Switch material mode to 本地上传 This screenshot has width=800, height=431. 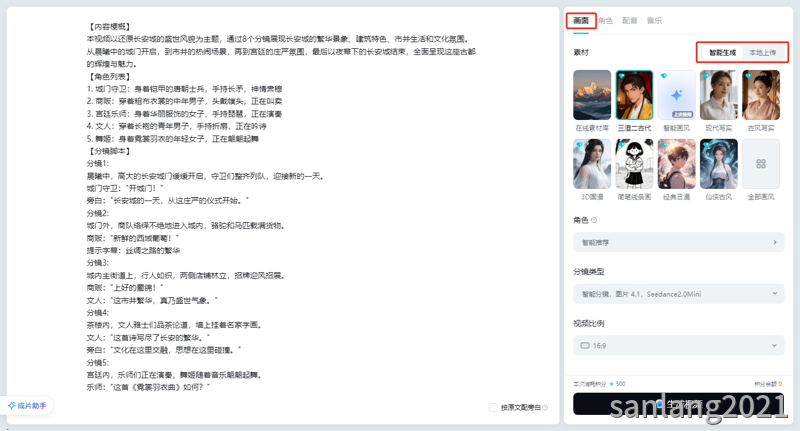pyautogui.click(x=762, y=53)
